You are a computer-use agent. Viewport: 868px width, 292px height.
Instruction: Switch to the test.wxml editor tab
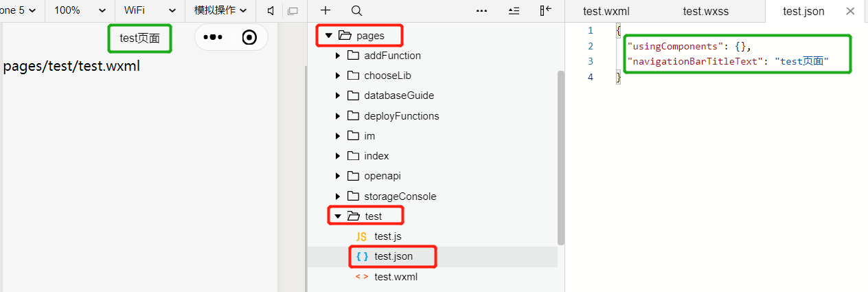click(x=606, y=11)
